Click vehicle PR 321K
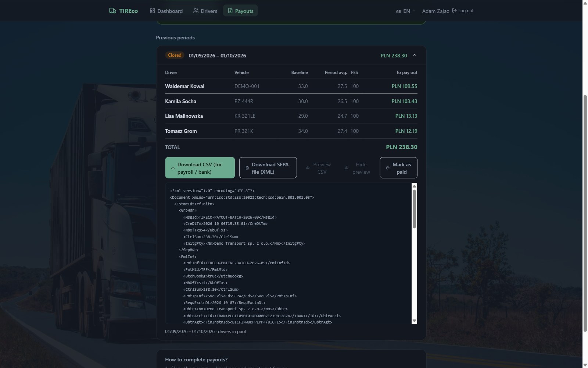The height and width of the screenshot is (368, 588). (x=244, y=131)
